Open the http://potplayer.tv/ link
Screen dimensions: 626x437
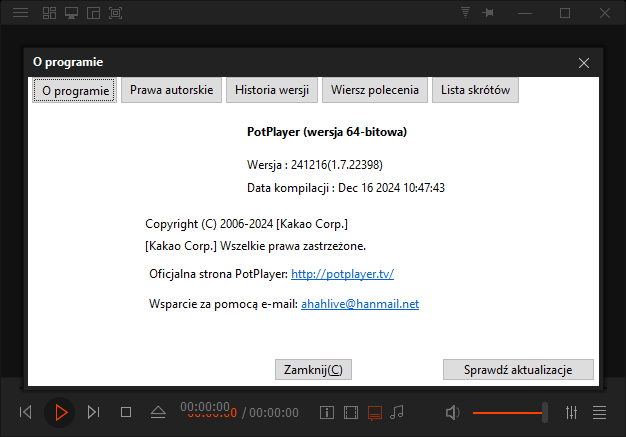click(x=343, y=274)
